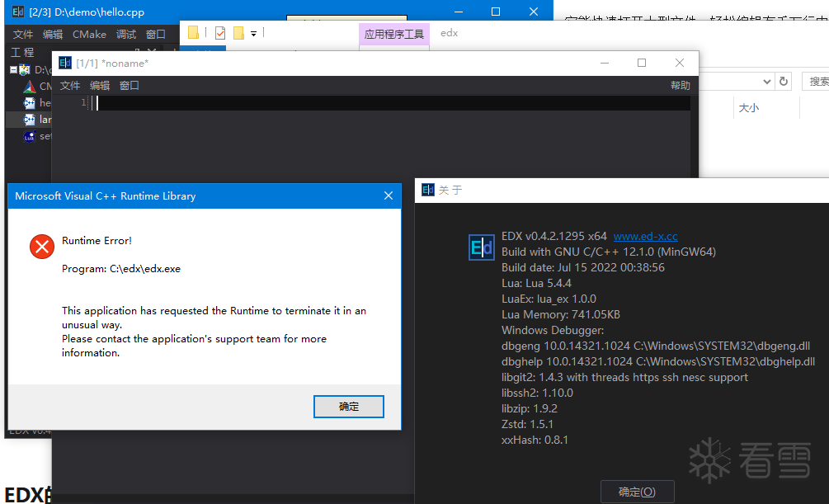The image size is (829, 504).
Task: Click the leftmost folder icon in the Explorer quick access toolbar
Action: [x=194, y=33]
